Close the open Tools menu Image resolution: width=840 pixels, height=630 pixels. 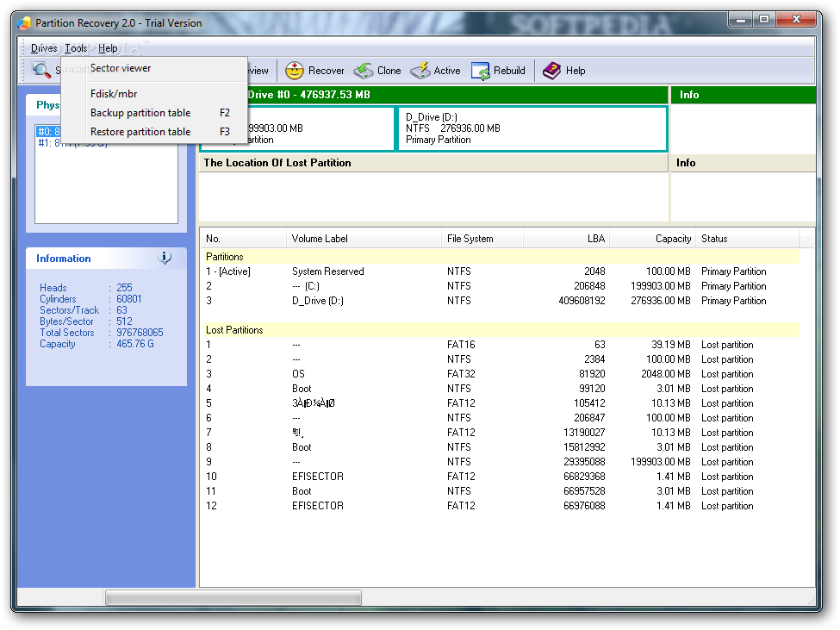[x=76, y=48]
